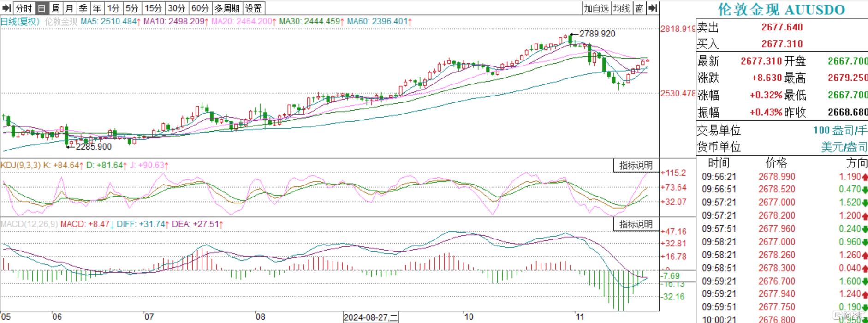Click the KDJ(9,3,3) indicator label
The width and height of the screenshot is (868, 323).
(21, 165)
